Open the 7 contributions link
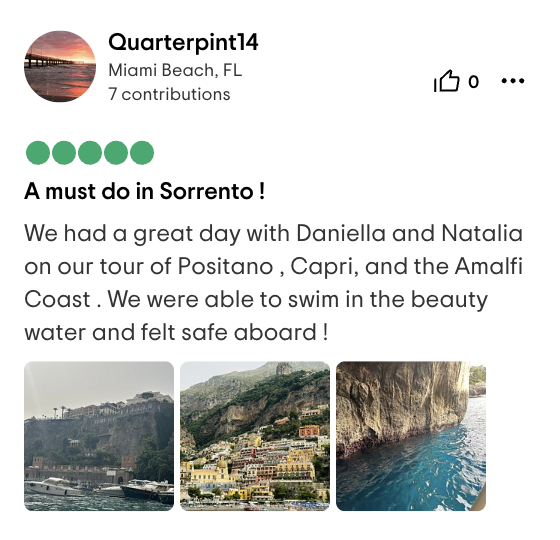The width and height of the screenshot is (560, 540). [x=169, y=94]
